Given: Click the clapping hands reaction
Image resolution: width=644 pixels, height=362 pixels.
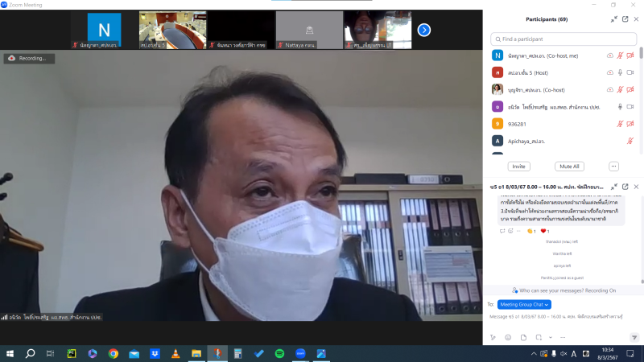Looking at the screenshot, I should (531, 231).
